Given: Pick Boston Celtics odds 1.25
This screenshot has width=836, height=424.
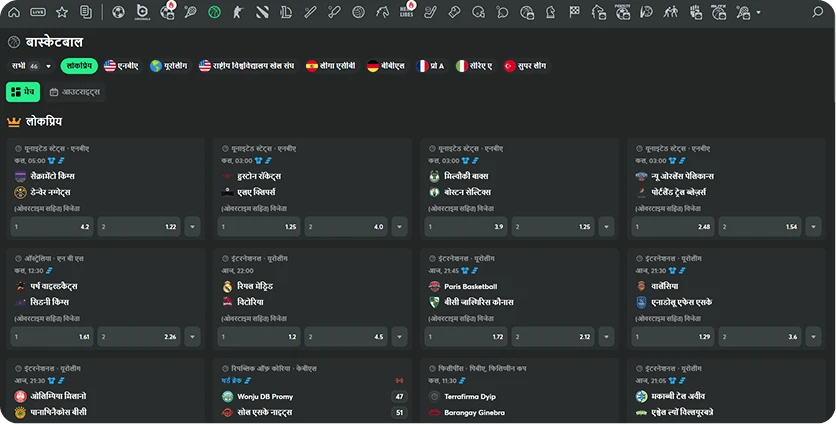Looking at the screenshot, I should pos(555,227).
